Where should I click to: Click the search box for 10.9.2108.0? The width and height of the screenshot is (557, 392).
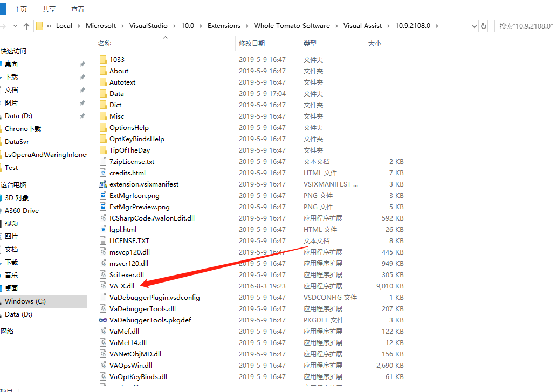tap(526, 26)
